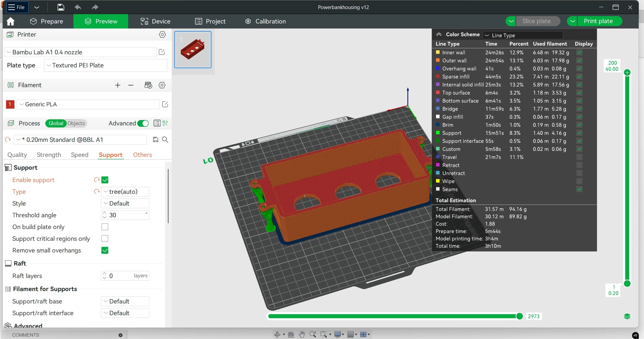Hide Inner wall line display
The image size is (644, 339).
pos(579,53)
